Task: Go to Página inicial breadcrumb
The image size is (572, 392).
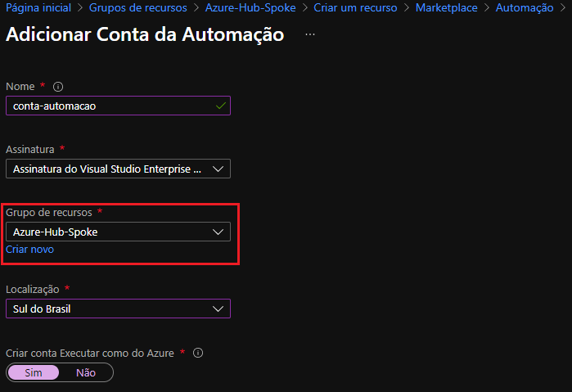Action: [38, 7]
